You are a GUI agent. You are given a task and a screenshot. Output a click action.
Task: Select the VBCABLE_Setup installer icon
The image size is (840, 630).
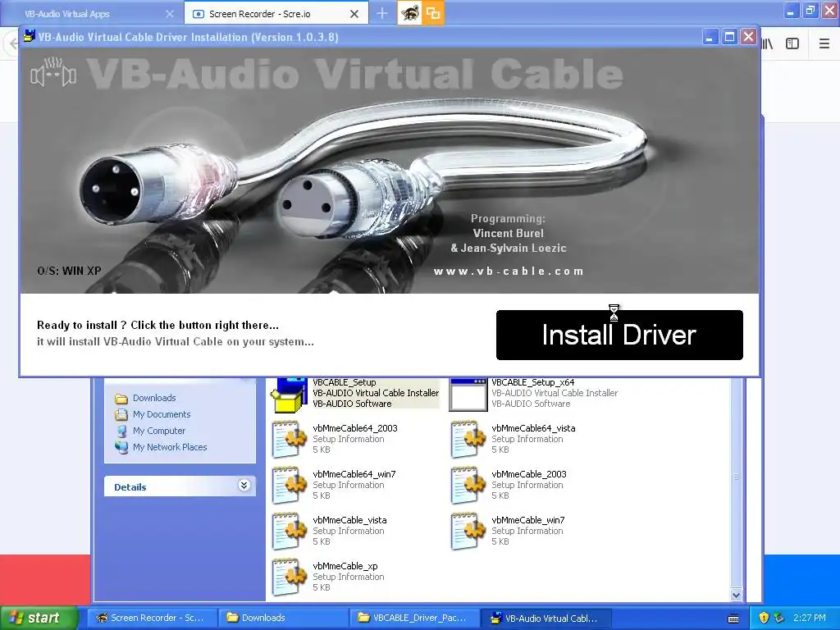pos(290,395)
